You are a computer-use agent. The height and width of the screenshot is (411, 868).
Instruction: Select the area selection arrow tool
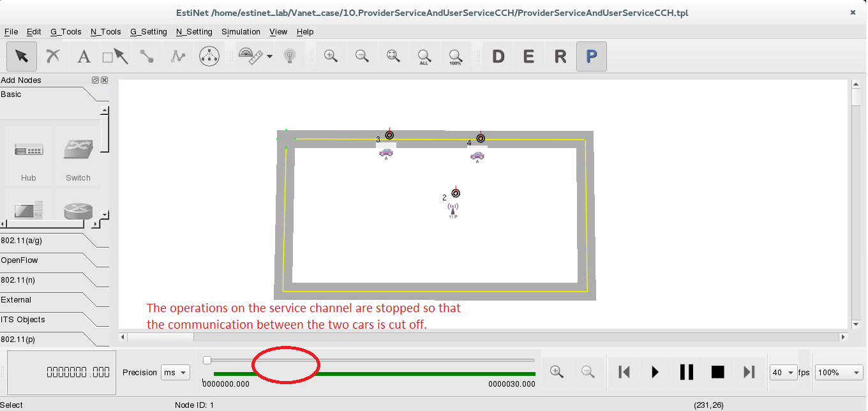116,56
